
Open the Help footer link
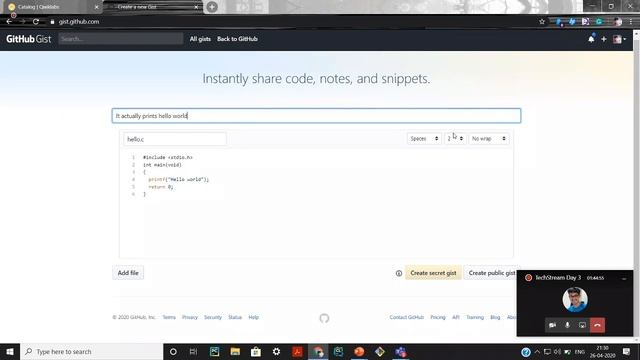tap(253, 317)
